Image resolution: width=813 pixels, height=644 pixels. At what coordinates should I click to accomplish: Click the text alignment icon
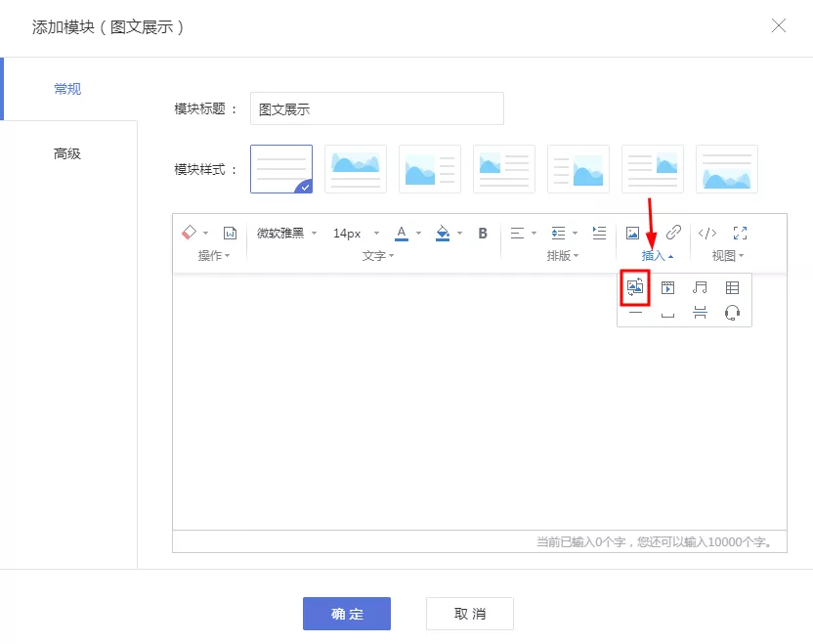click(x=517, y=233)
